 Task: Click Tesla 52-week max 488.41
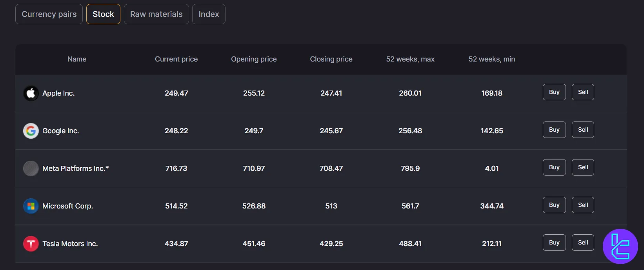(x=410, y=244)
